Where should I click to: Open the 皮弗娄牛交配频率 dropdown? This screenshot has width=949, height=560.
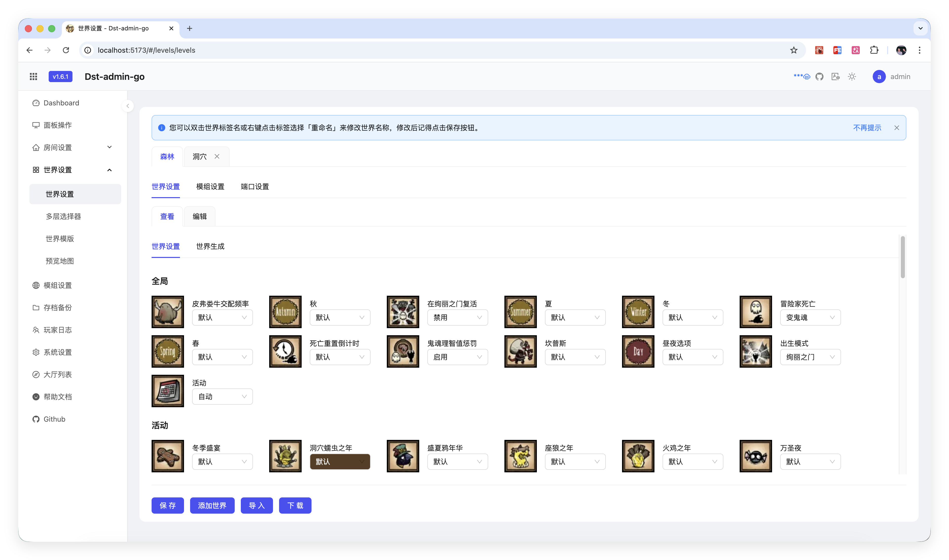click(x=222, y=317)
